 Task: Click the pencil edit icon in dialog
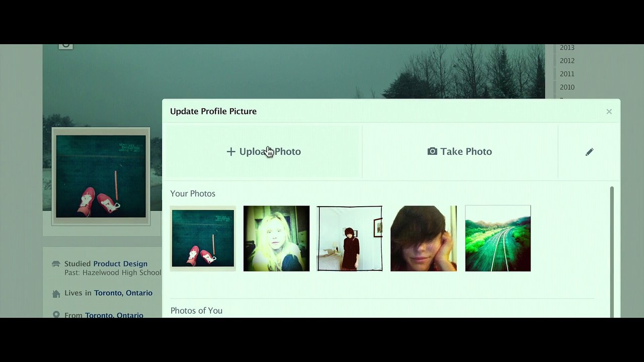[x=589, y=152]
